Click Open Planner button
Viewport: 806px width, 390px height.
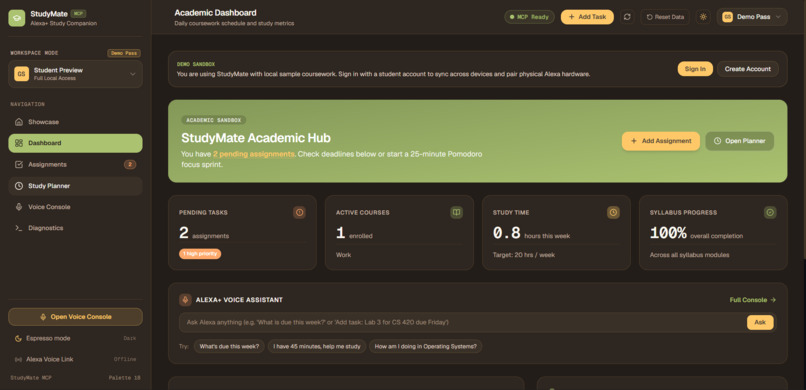tap(739, 141)
